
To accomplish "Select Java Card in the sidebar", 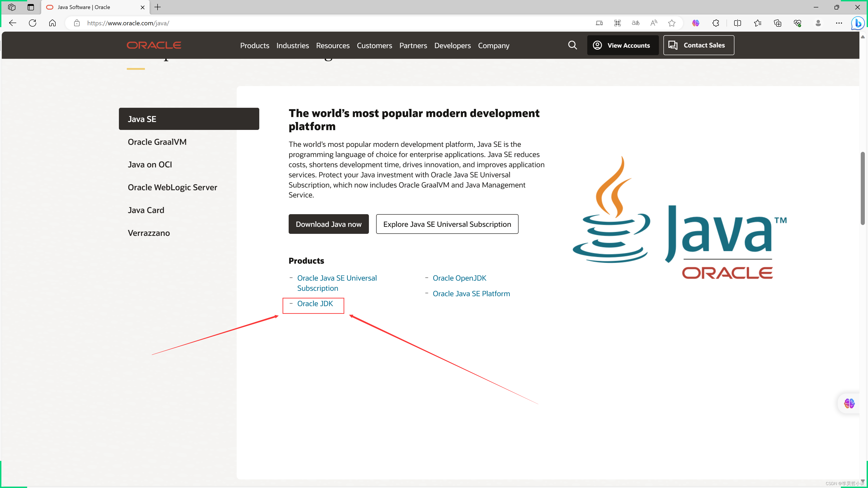I will (x=146, y=210).
